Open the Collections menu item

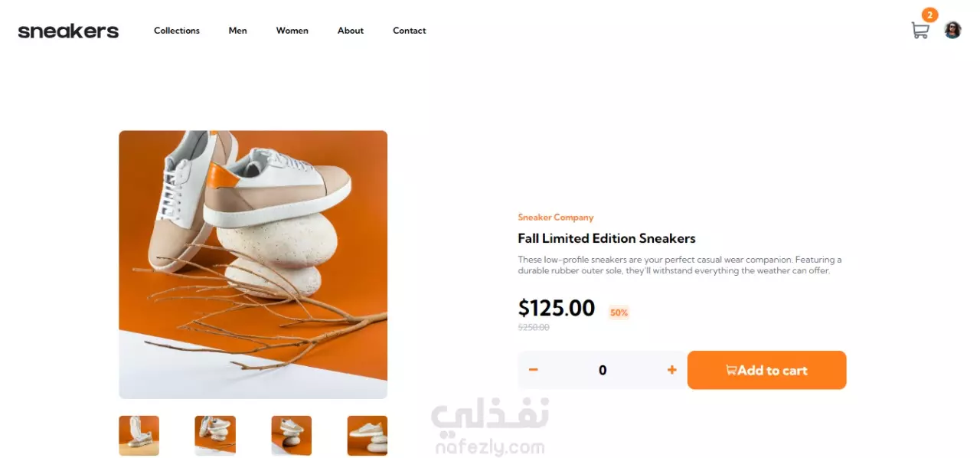(177, 31)
